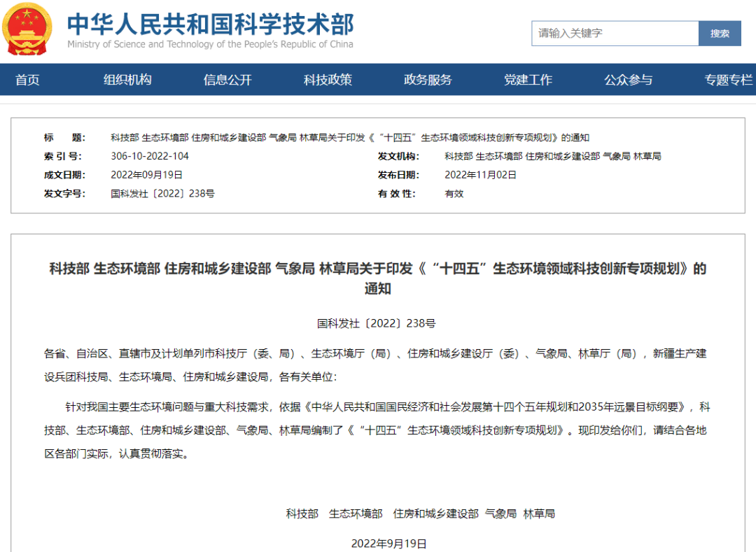Open the 组织机构 menu item
The height and width of the screenshot is (552, 756).
pyautogui.click(x=127, y=80)
